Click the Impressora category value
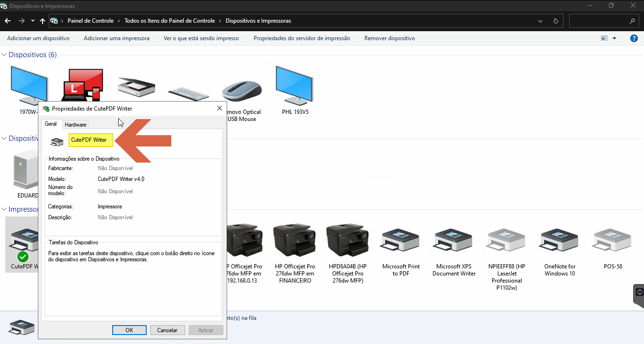The image size is (644, 344). pos(110,206)
